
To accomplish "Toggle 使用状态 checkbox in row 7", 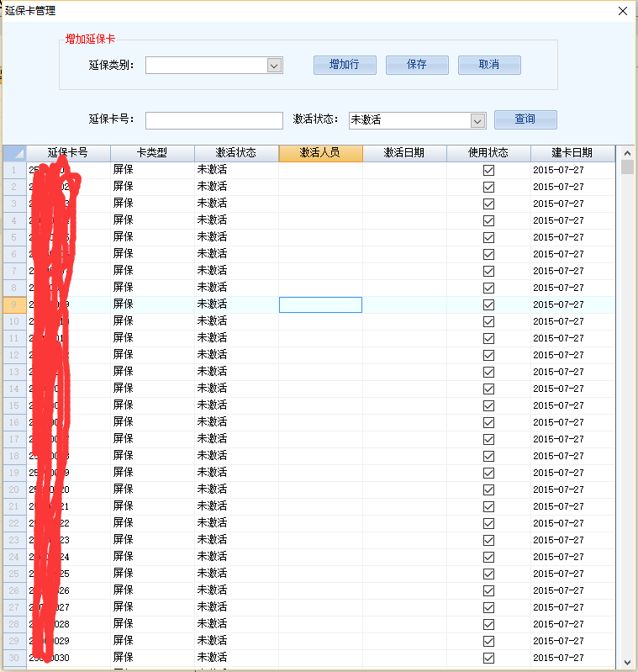I will [x=488, y=272].
